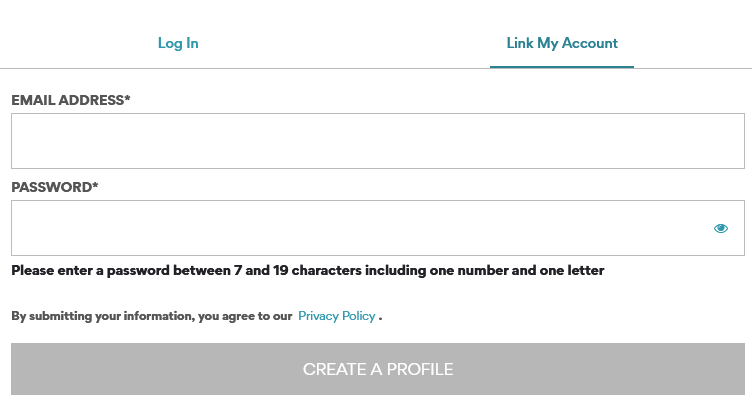This screenshot has width=752, height=402.
Task: Select the Link My Account tab
Action: 562,43
